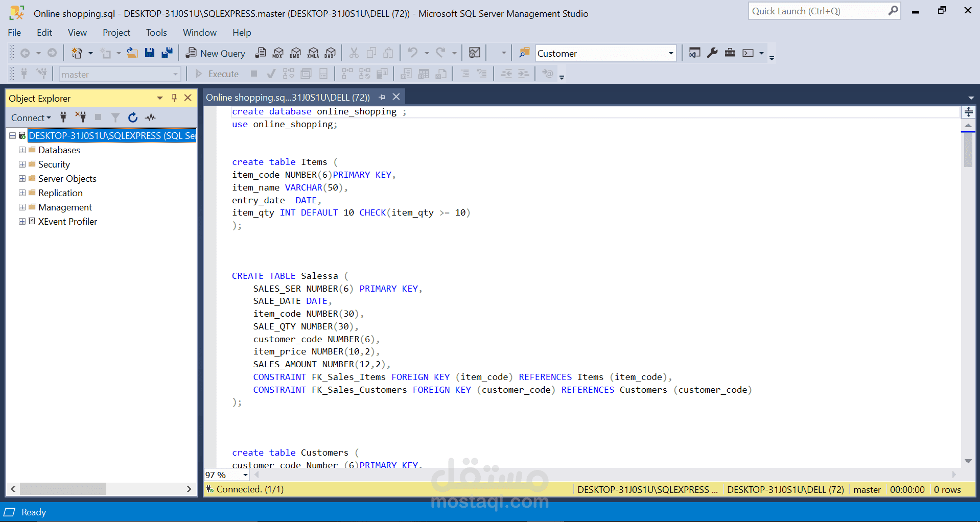Click the Object Explorer scroll right arrow
The width and height of the screenshot is (980, 522).
pos(189,489)
